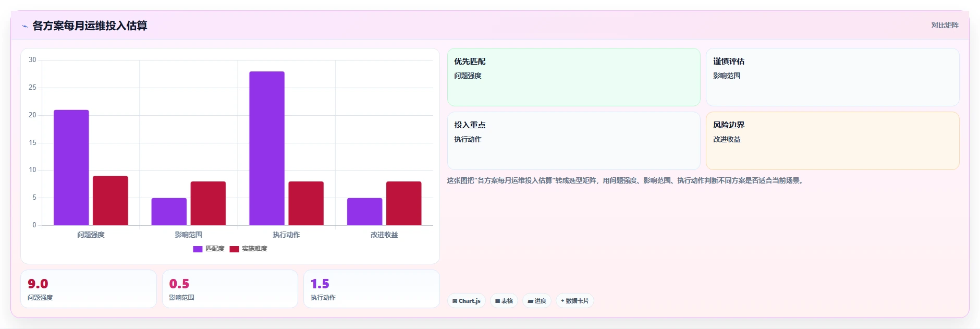Click the 数据卡片 tag chip
980x329 pixels.
[575, 301]
